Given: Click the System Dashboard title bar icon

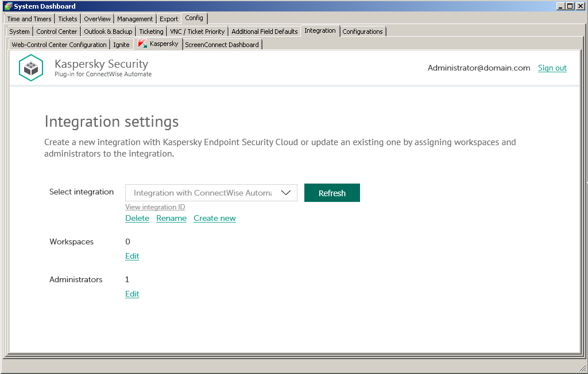Looking at the screenshot, I should [x=7, y=6].
